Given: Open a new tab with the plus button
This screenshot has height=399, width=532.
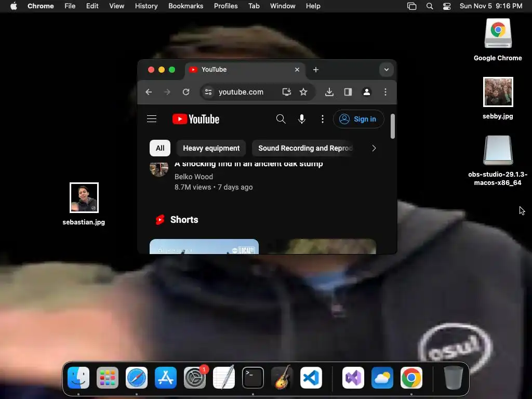Looking at the screenshot, I should pyautogui.click(x=316, y=70).
